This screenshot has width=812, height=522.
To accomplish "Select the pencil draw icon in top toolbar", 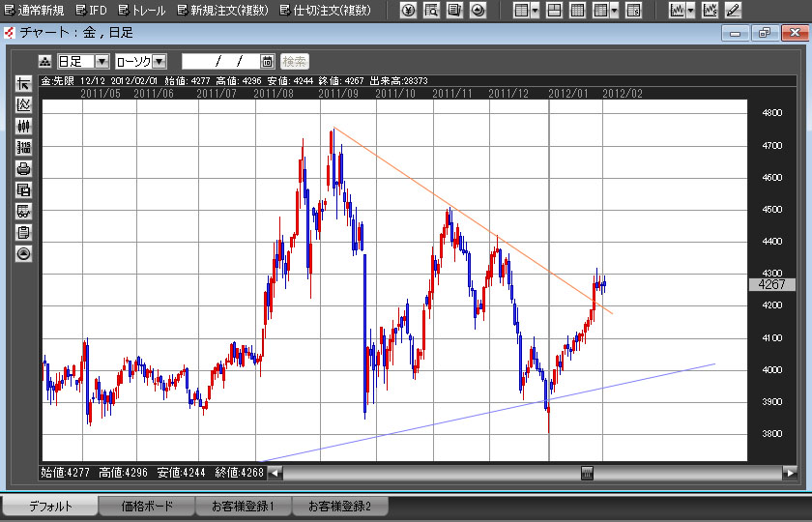I will [x=733, y=11].
